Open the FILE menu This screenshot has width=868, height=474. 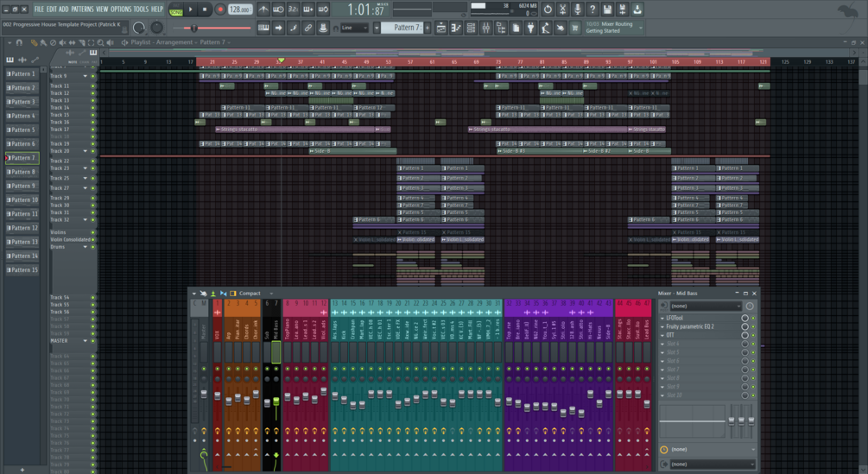(39, 9)
